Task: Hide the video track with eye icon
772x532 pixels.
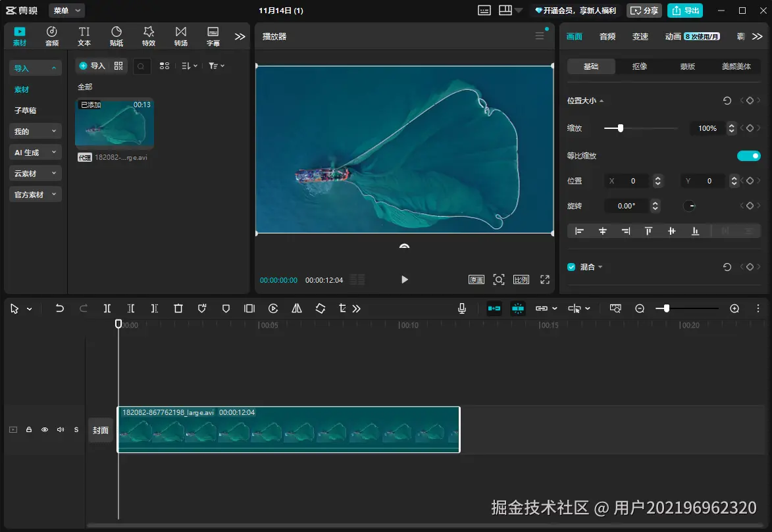Action: [45, 429]
